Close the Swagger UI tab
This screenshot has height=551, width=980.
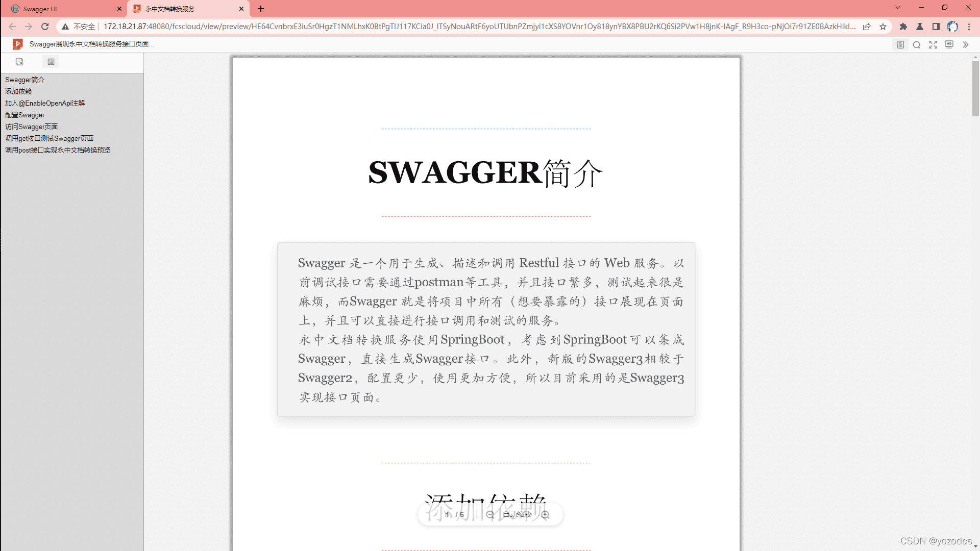pos(119,9)
